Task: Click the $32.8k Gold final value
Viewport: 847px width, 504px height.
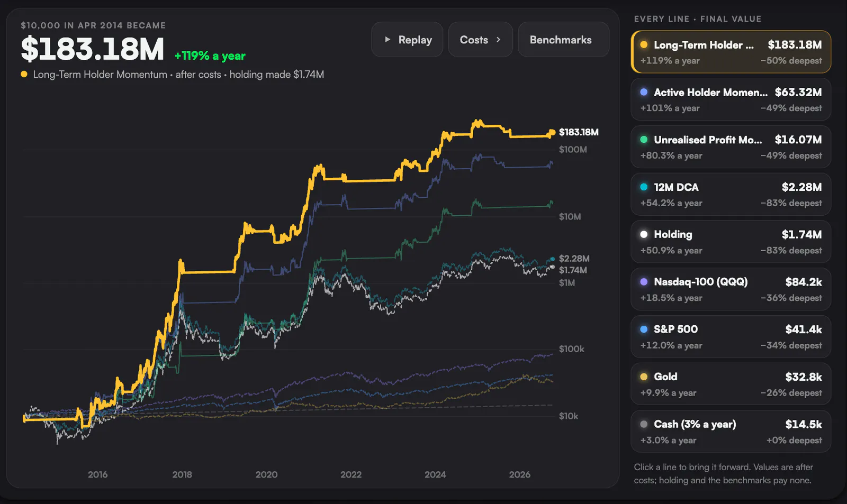Action: coord(804,377)
